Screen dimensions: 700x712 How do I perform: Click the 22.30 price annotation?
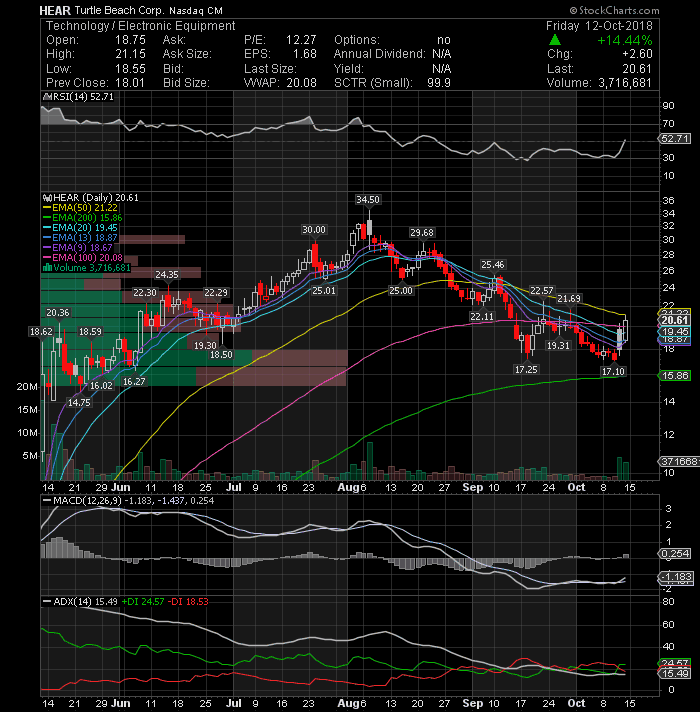145,293
